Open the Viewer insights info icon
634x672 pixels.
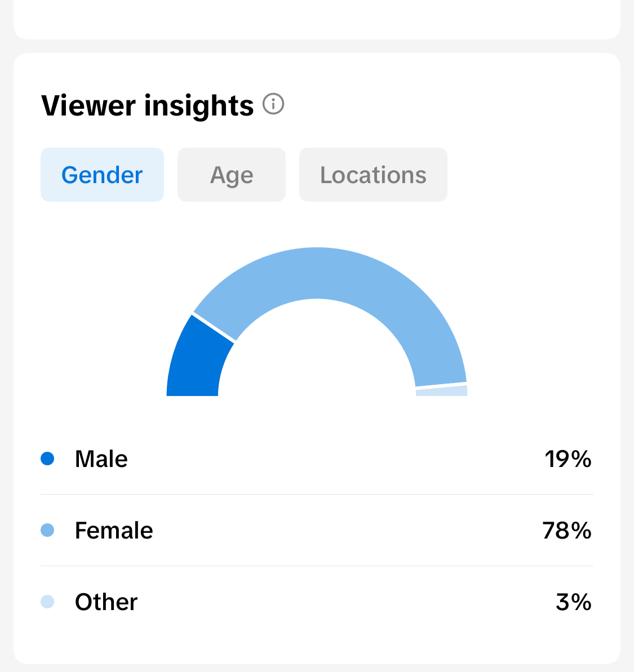click(273, 104)
